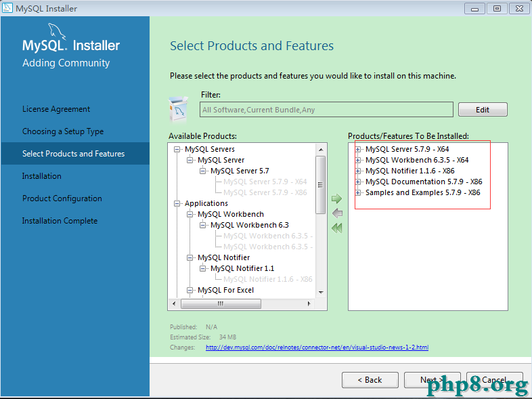Screen dimensions: 532x399
Task: Go to Choosing a Setup Type step
Action: tap(63, 131)
